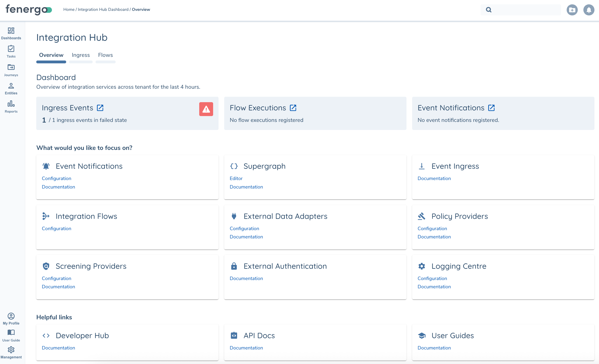Open the Ingress Events external link icon

tap(100, 108)
